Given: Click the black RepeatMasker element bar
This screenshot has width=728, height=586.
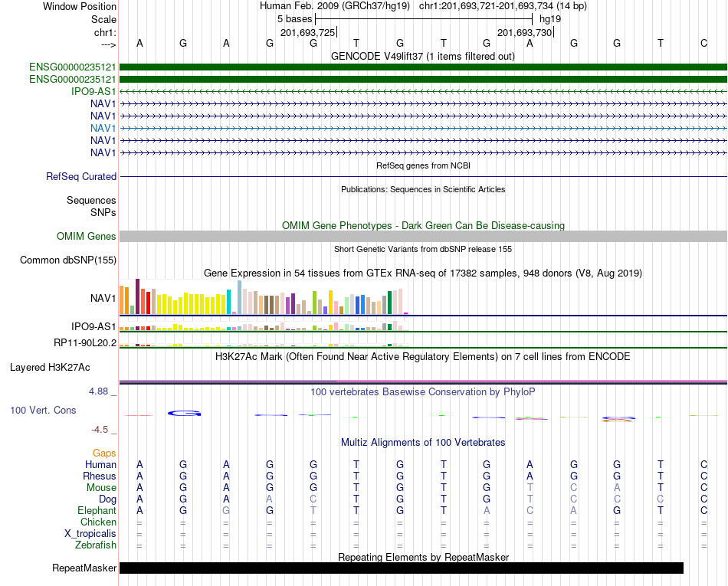Looking at the screenshot, I should click(x=401, y=568).
